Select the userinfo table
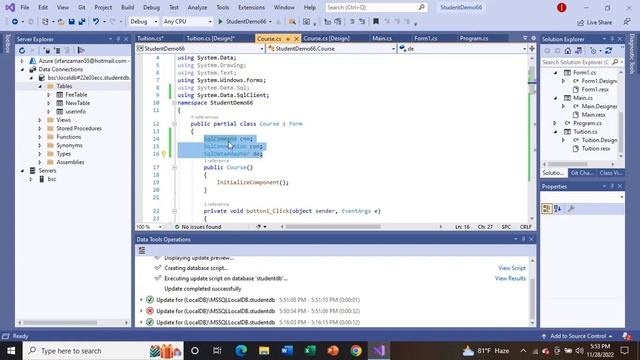Screen dimensions: 640x360 coord(76,111)
